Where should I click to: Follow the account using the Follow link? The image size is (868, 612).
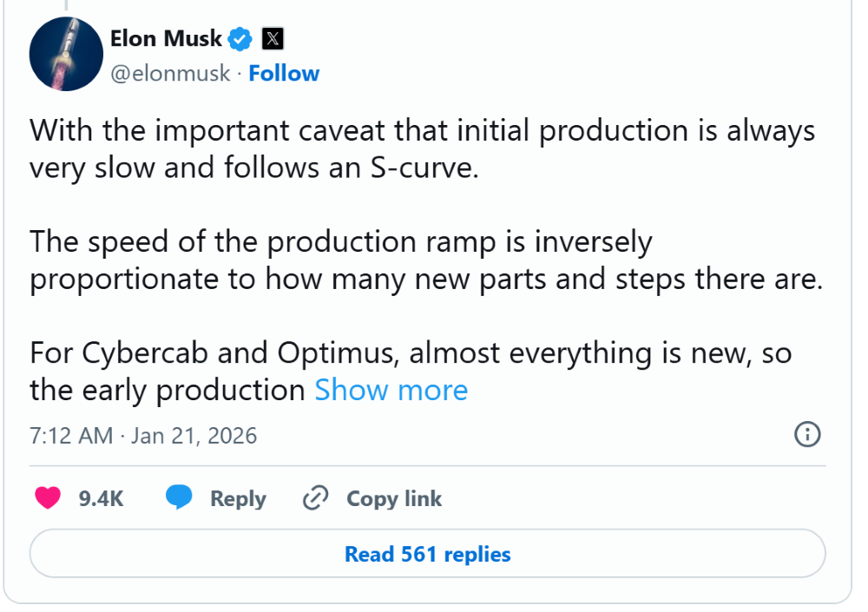[x=284, y=74]
